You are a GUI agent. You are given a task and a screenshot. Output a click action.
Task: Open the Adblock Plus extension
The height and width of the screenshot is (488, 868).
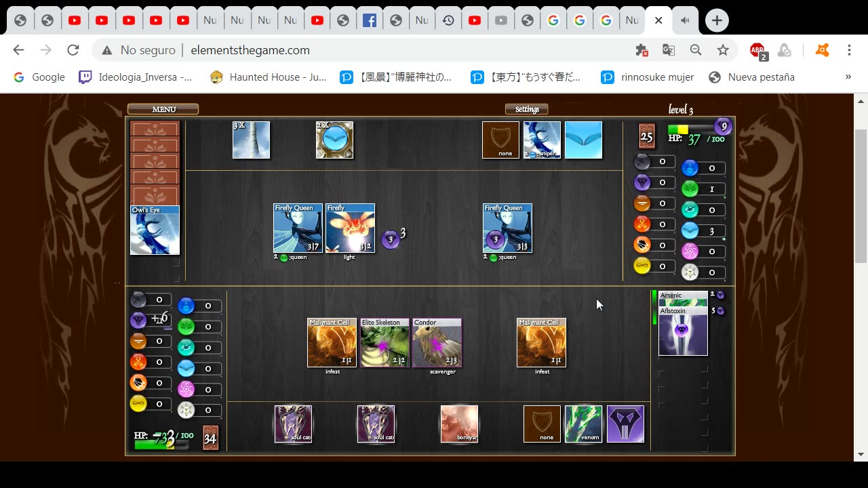(758, 50)
